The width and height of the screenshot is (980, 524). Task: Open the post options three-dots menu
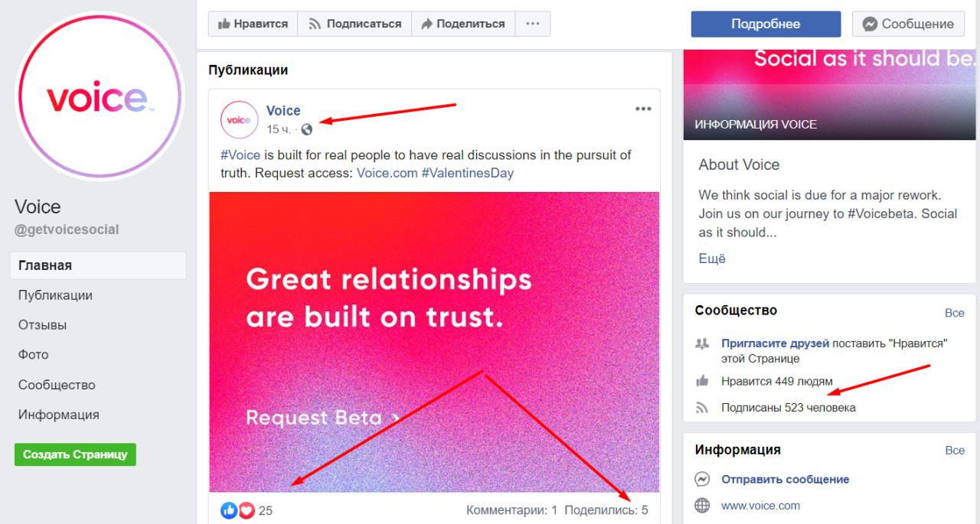coord(643,109)
